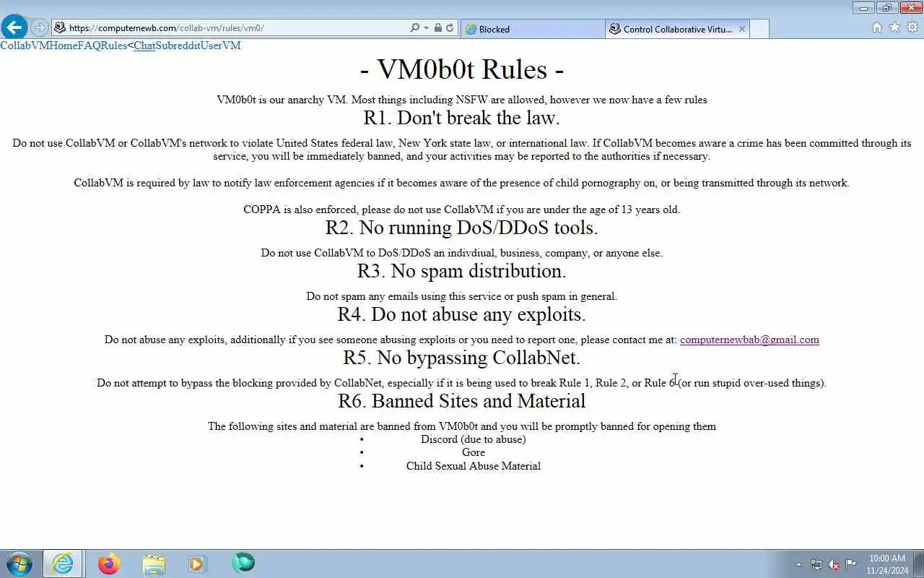Click heading 'R4. Do not abuse any exploits.'
The image size is (924, 578).
coord(462,314)
